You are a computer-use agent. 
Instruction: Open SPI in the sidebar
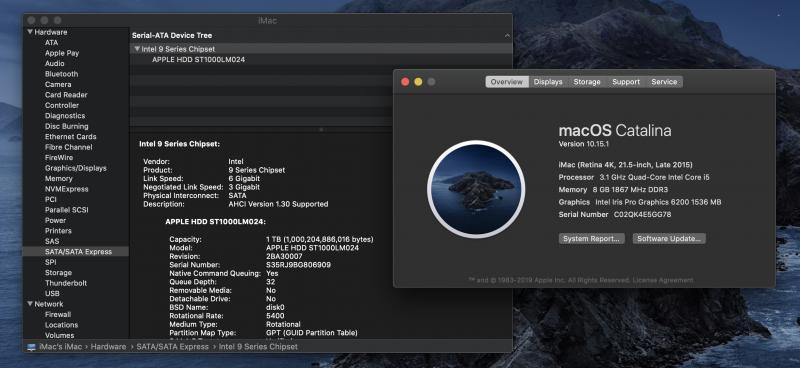click(x=51, y=262)
